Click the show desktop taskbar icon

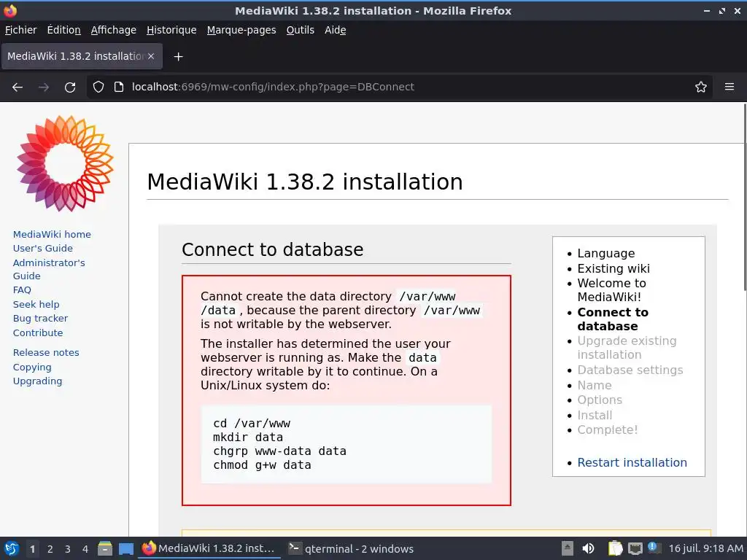(126, 548)
